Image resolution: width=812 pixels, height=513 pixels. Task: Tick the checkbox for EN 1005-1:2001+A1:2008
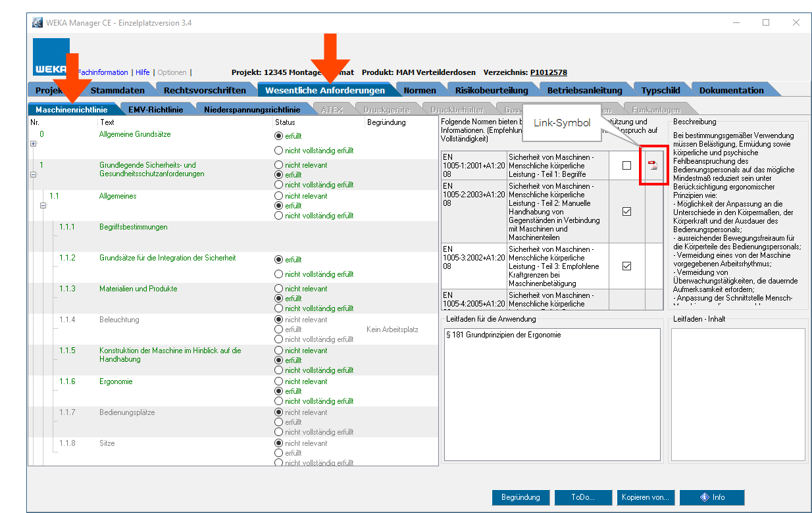pos(626,166)
